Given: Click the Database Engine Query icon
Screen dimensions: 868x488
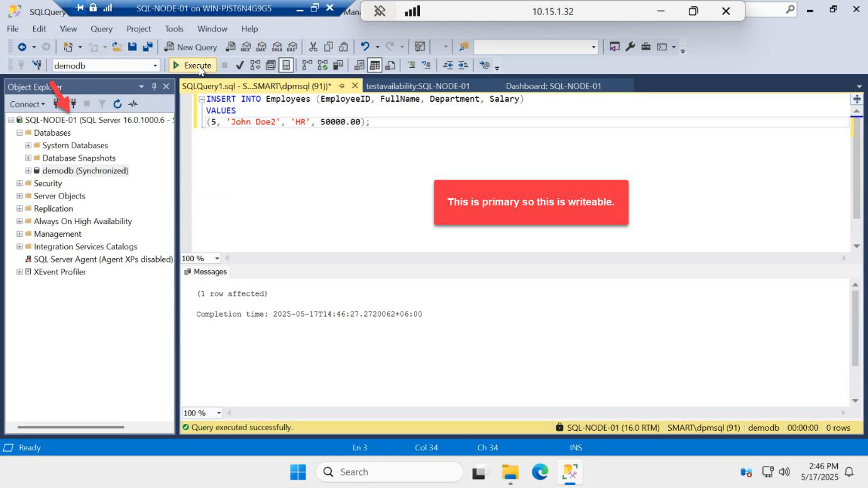Looking at the screenshot, I should [231, 47].
